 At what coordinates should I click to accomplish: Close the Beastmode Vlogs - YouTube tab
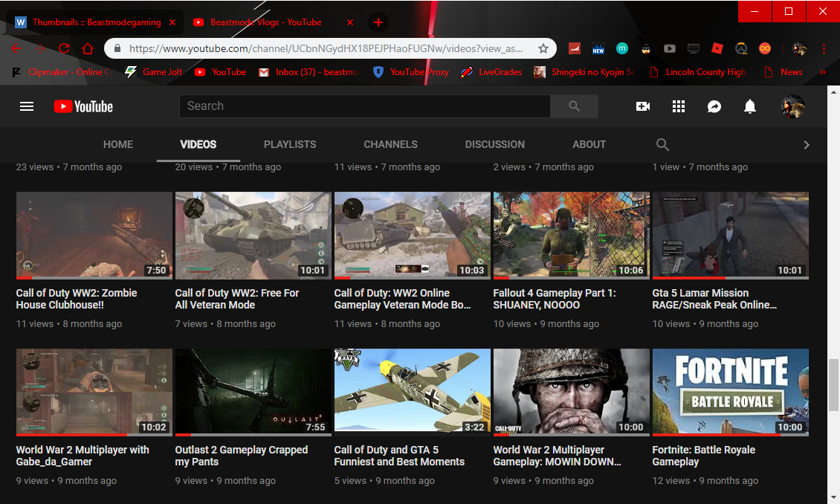(x=350, y=22)
